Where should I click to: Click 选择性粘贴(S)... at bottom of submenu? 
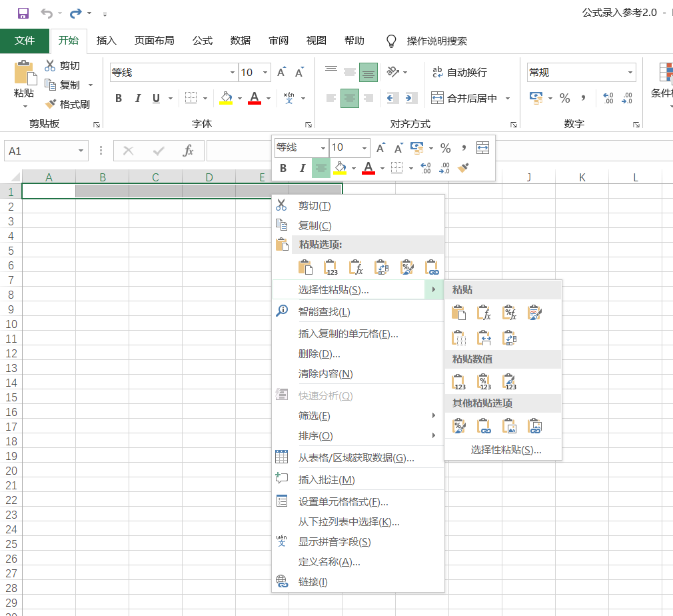[506, 450]
